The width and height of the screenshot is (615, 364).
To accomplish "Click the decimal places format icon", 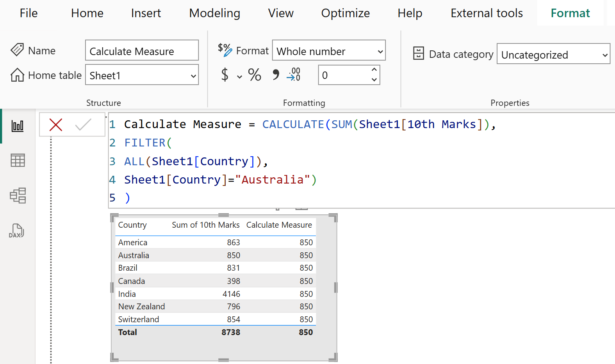I will click(294, 75).
